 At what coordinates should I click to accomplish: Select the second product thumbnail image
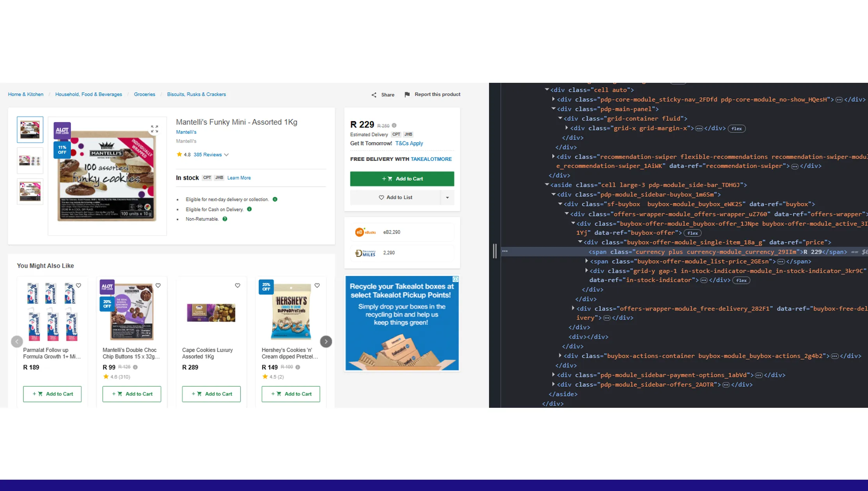tap(30, 161)
